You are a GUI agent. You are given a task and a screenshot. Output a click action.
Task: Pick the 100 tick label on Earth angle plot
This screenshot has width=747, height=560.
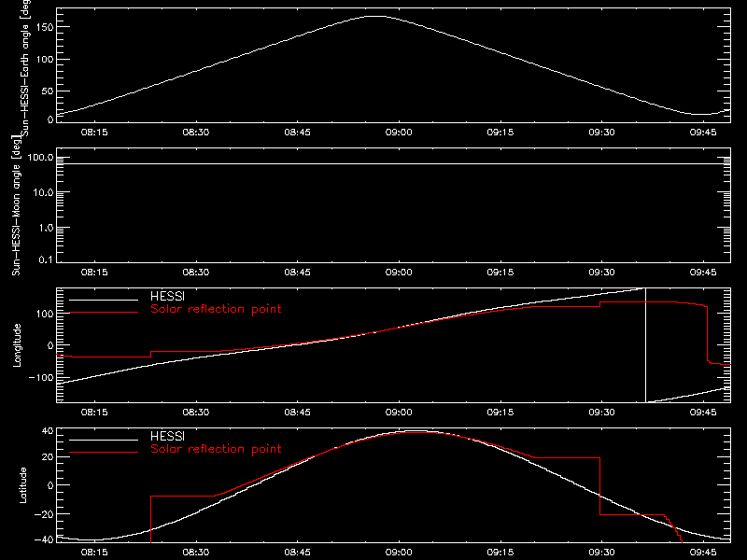tap(44, 60)
